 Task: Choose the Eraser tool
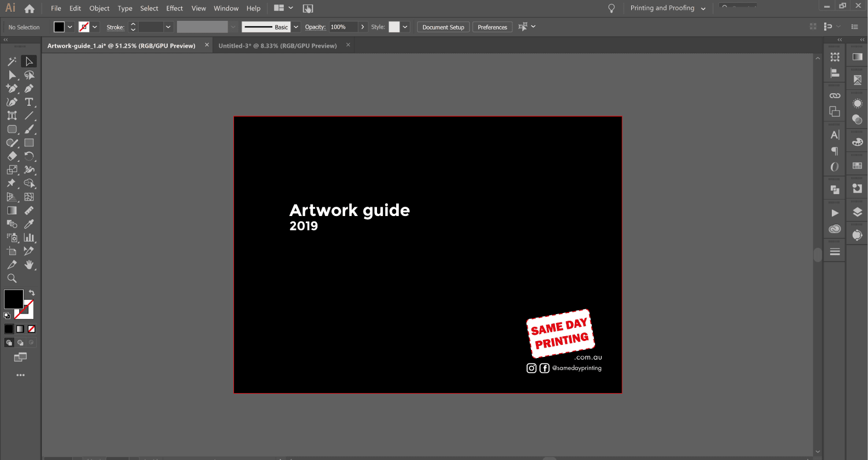[12, 156]
